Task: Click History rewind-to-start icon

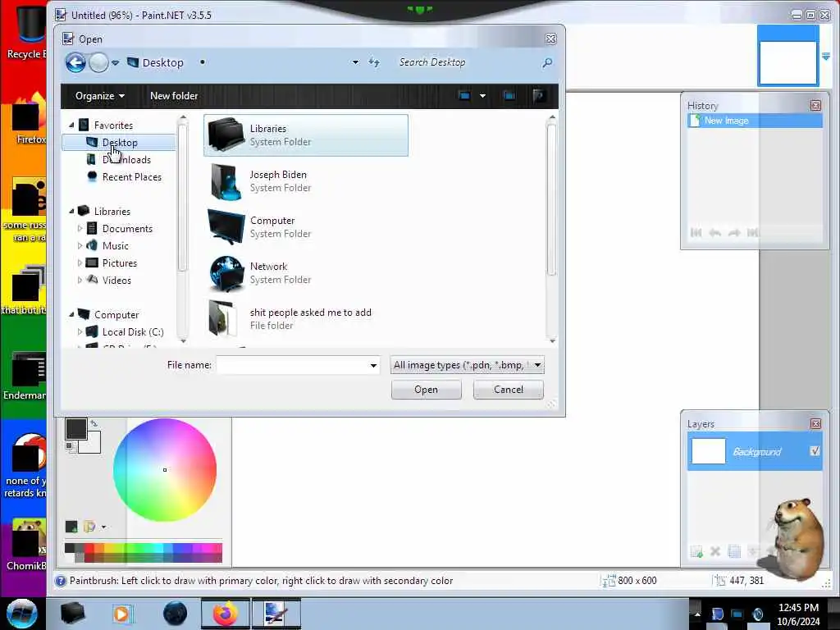Action: click(x=696, y=232)
